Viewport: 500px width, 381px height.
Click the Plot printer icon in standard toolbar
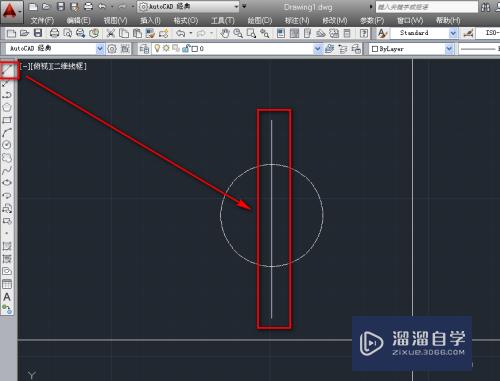tap(54, 33)
